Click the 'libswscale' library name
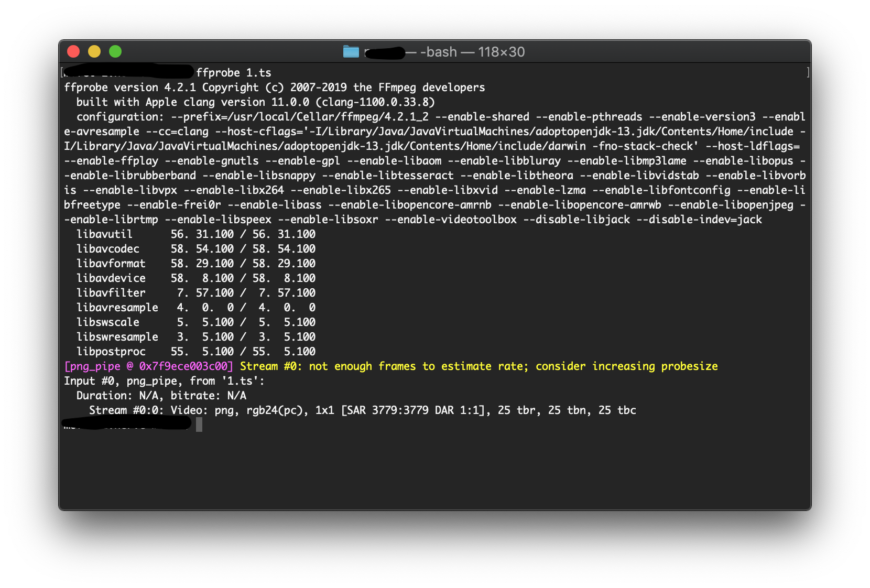 pos(108,322)
